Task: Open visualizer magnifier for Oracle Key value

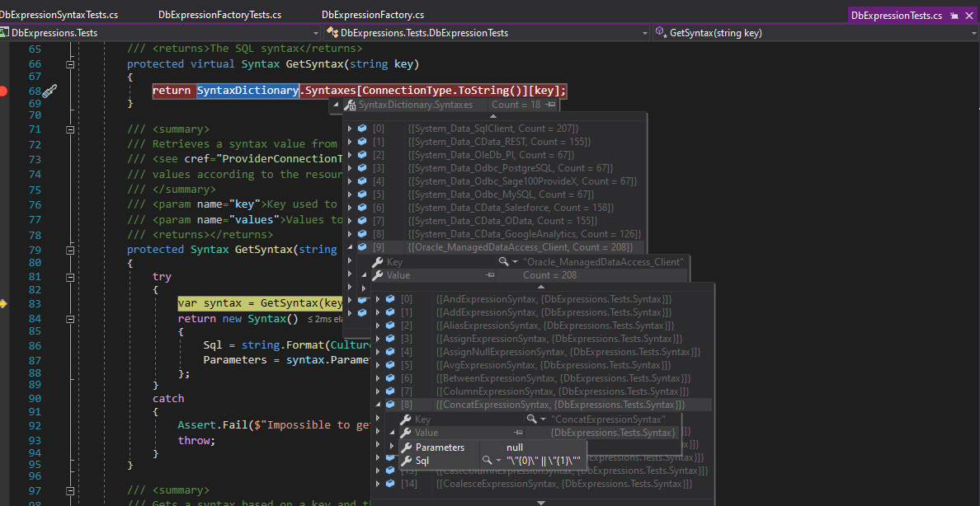Action: (503, 262)
